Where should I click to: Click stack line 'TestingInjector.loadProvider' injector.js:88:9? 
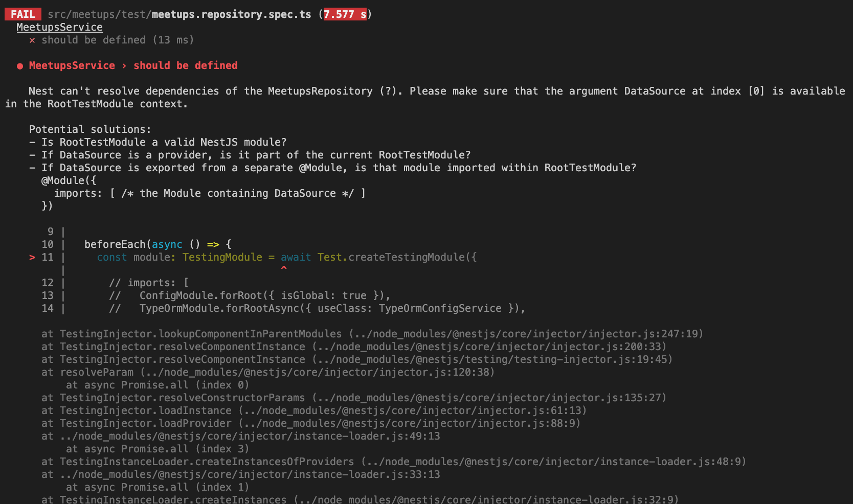pyautogui.click(x=311, y=423)
